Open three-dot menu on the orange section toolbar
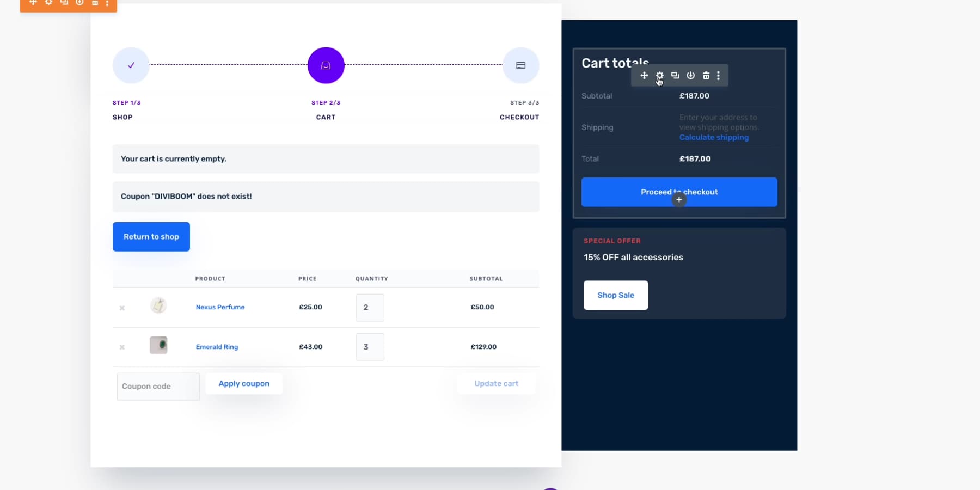The image size is (980, 490). [x=107, y=4]
